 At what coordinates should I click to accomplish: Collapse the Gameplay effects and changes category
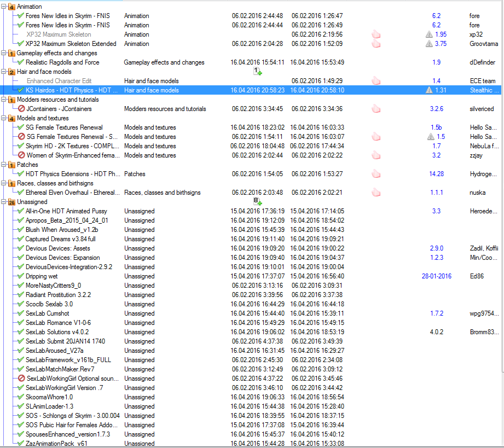click(x=3, y=53)
